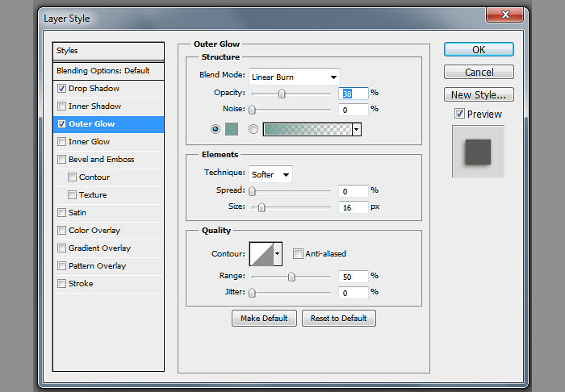Select the Drop Shadow style label
The height and width of the screenshot is (392, 565).
point(94,88)
